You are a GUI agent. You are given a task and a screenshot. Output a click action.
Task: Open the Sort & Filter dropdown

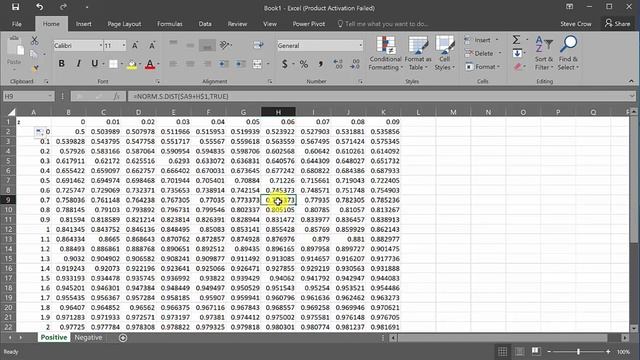(x=544, y=53)
